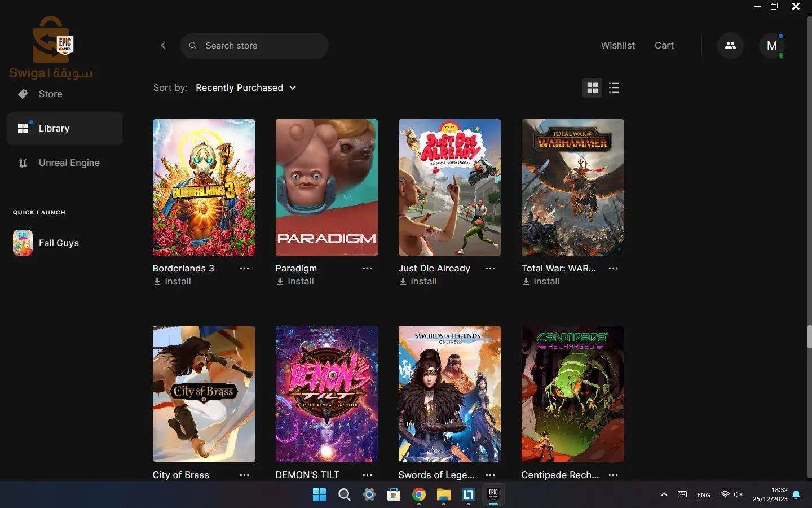This screenshot has width=812, height=508.
Task: Open the Friends list icon
Action: click(x=730, y=46)
